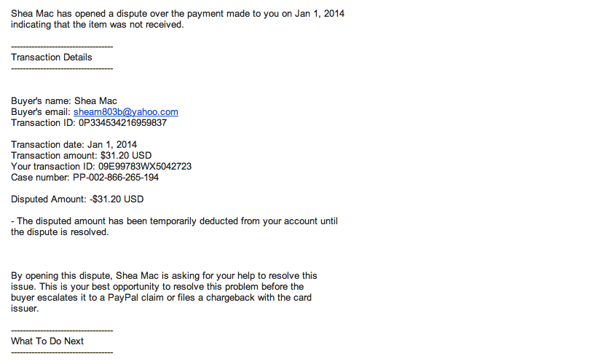Open the sheam803b@yahoo.com email link
The width and height of the screenshot is (611, 364).
pyautogui.click(x=126, y=112)
